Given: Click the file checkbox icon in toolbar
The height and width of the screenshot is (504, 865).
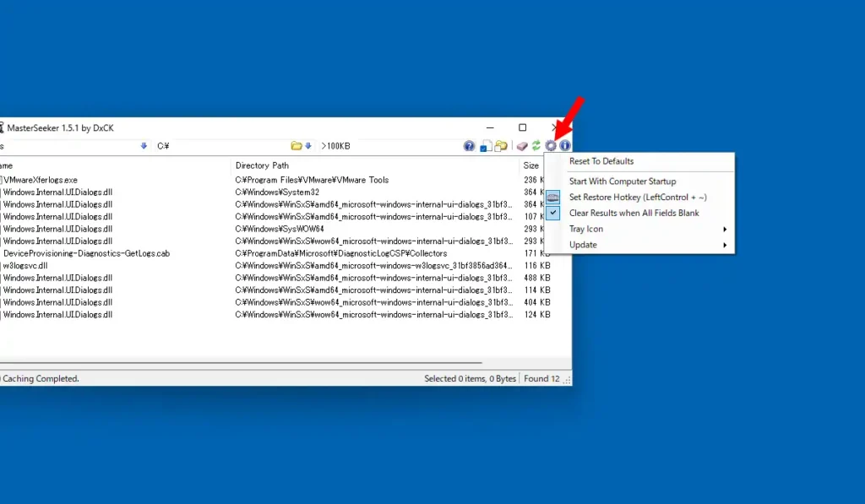Looking at the screenshot, I should [486, 146].
